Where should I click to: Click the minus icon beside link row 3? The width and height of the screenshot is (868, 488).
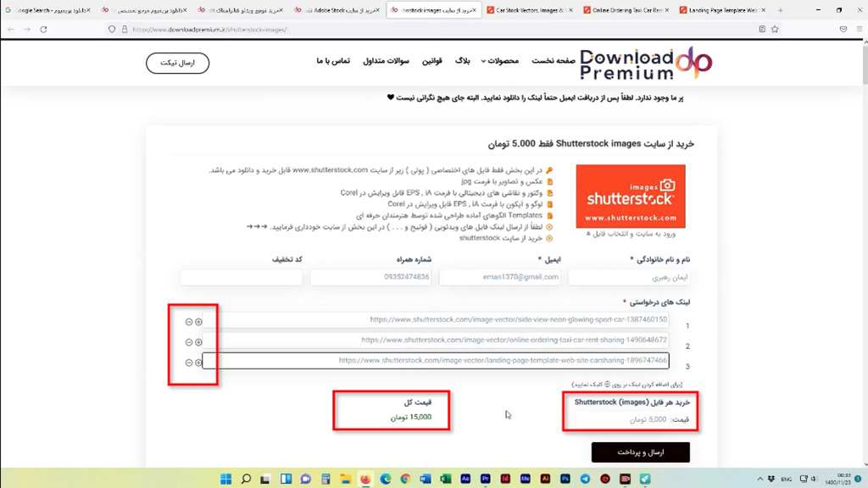[x=189, y=363]
